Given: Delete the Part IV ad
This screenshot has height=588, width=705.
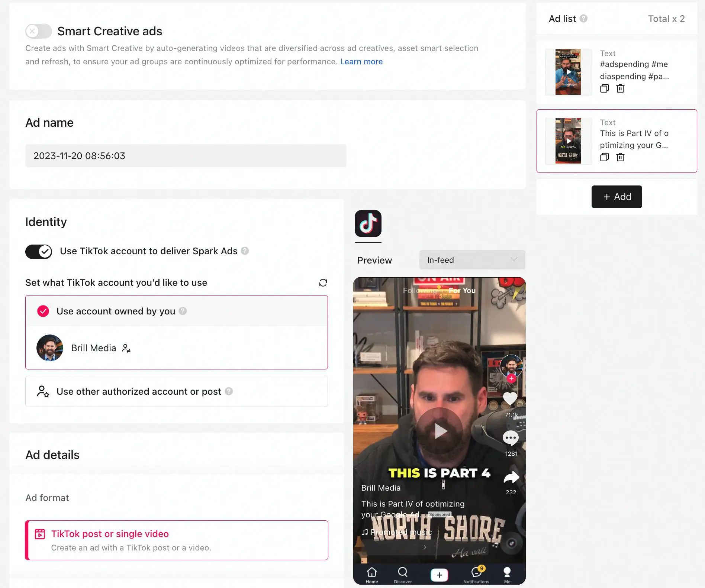Looking at the screenshot, I should (620, 157).
